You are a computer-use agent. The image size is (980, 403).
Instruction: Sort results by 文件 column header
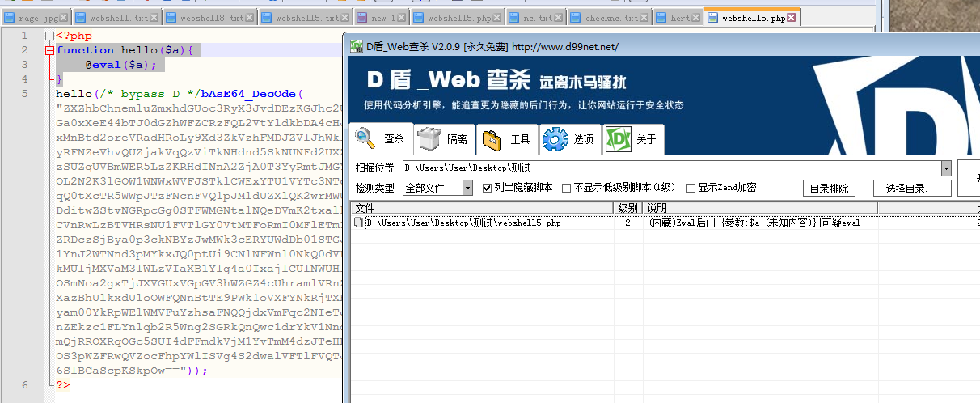click(482, 208)
